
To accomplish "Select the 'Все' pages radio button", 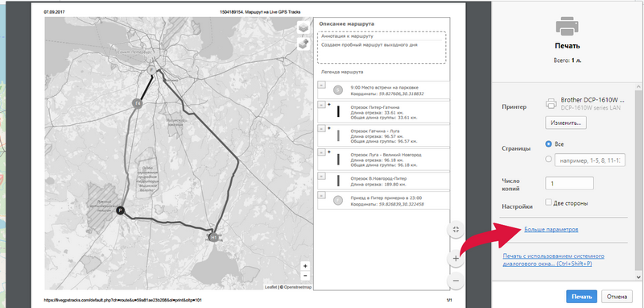I will click(548, 144).
